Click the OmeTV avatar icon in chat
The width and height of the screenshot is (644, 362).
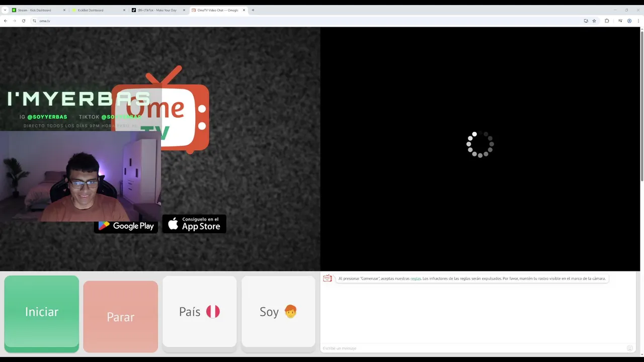pos(328,279)
